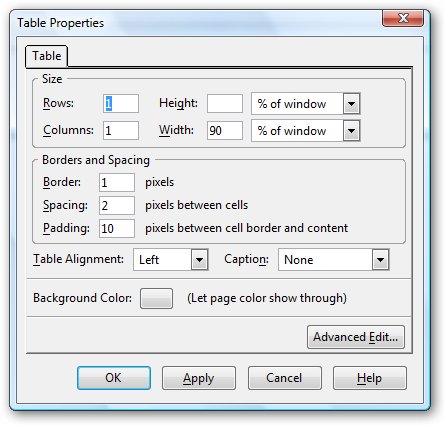Image resolution: width=445 pixels, height=425 pixels.
Task: Open the Height units dropdown
Action: point(305,104)
